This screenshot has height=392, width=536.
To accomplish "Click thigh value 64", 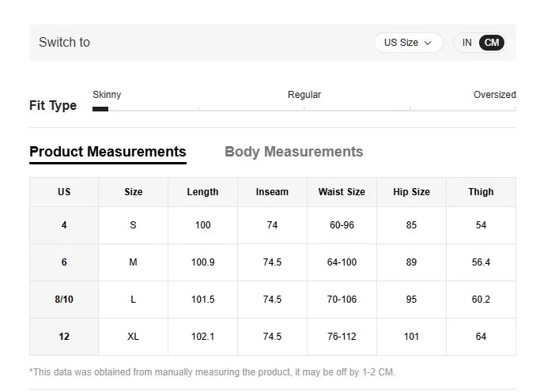I will coord(481,337).
